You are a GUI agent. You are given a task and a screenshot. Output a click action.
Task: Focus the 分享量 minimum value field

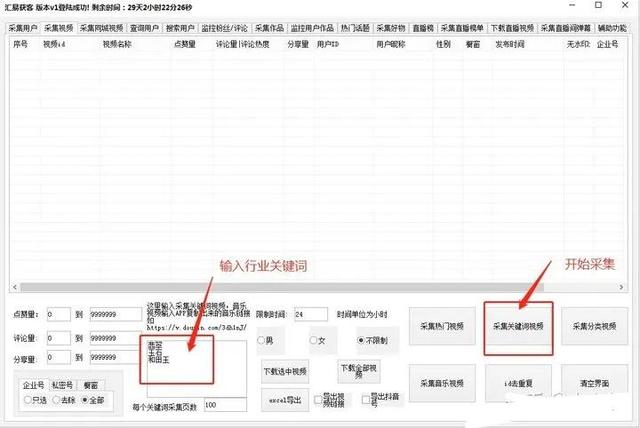tap(58, 357)
